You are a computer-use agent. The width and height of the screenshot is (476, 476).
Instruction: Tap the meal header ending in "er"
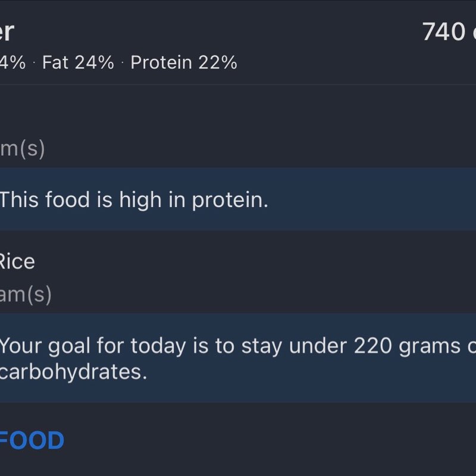tap(6, 31)
